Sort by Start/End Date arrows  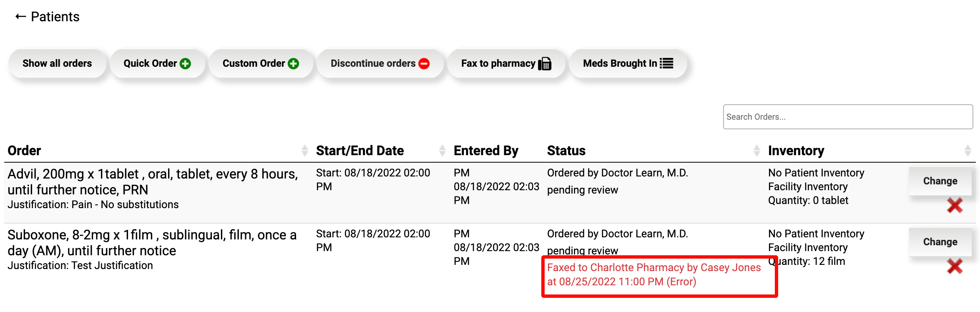[442, 151]
